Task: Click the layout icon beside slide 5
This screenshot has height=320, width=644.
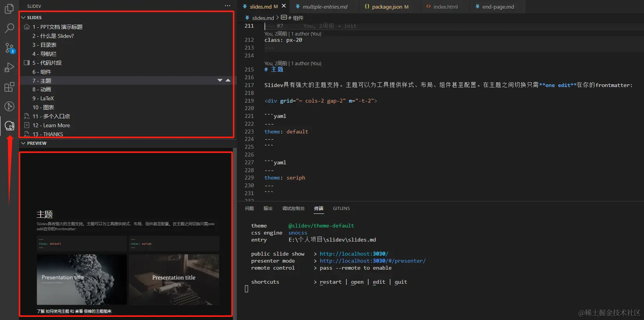Action: click(27, 63)
